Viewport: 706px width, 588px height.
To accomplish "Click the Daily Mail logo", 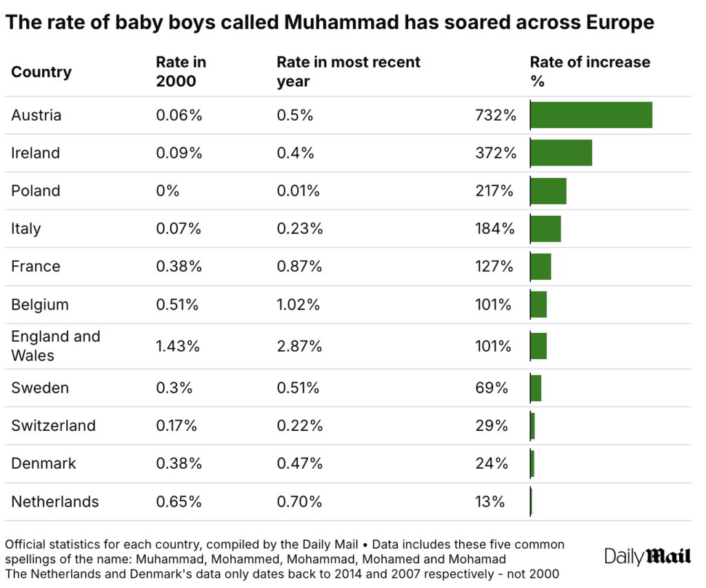I will (647, 556).
